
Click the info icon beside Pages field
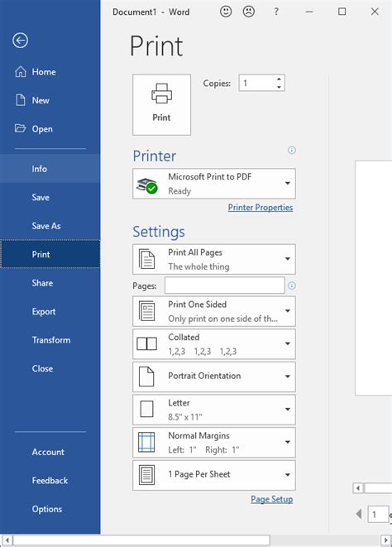coord(292,285)
